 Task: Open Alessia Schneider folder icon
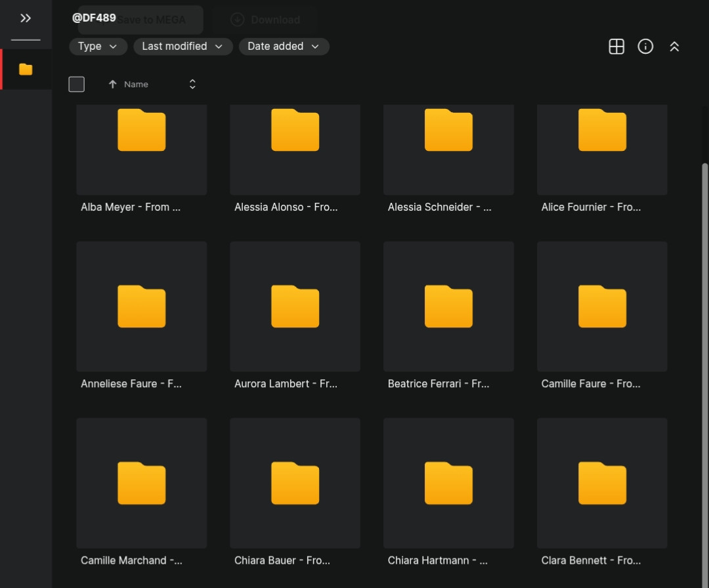tap(448, 130)
